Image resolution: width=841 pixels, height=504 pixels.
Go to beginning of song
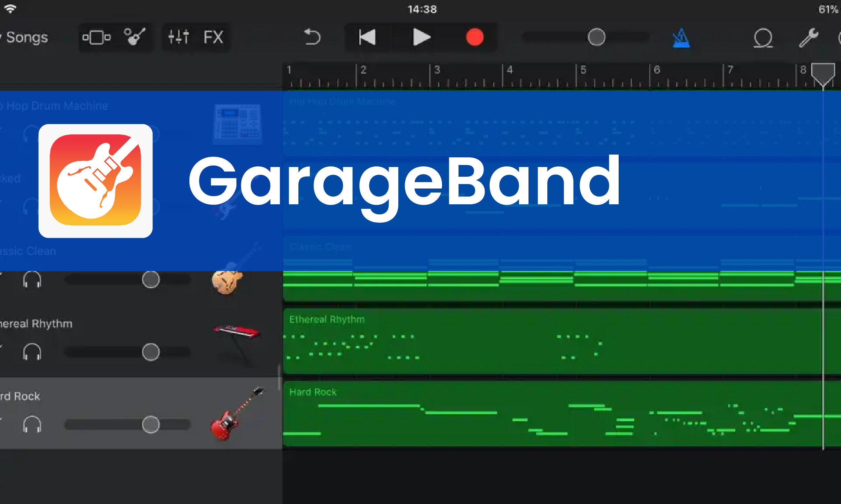[x=367, y=37]
